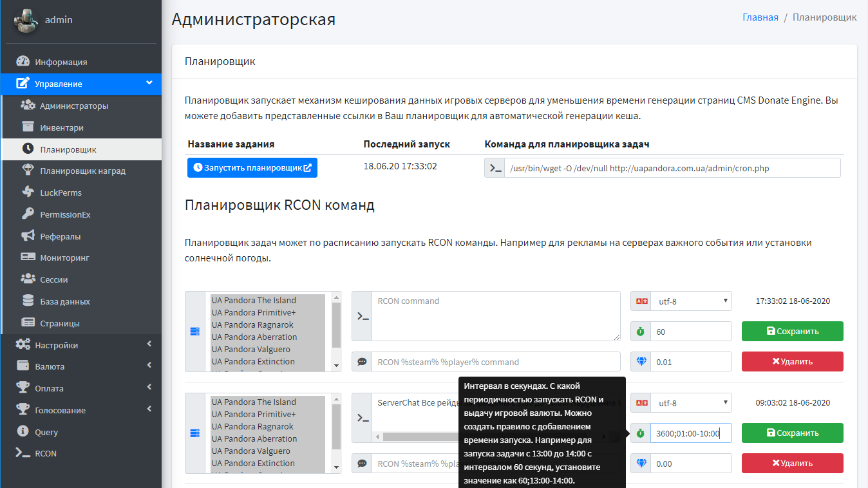Click the server list icon in first rule
Screen dimensions: 868x488
click(195, 332)
